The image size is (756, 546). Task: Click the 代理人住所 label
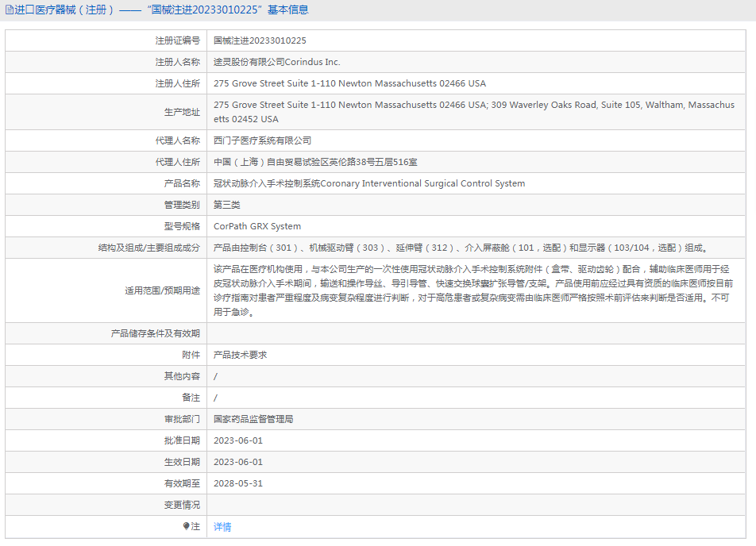coord(177,162)
